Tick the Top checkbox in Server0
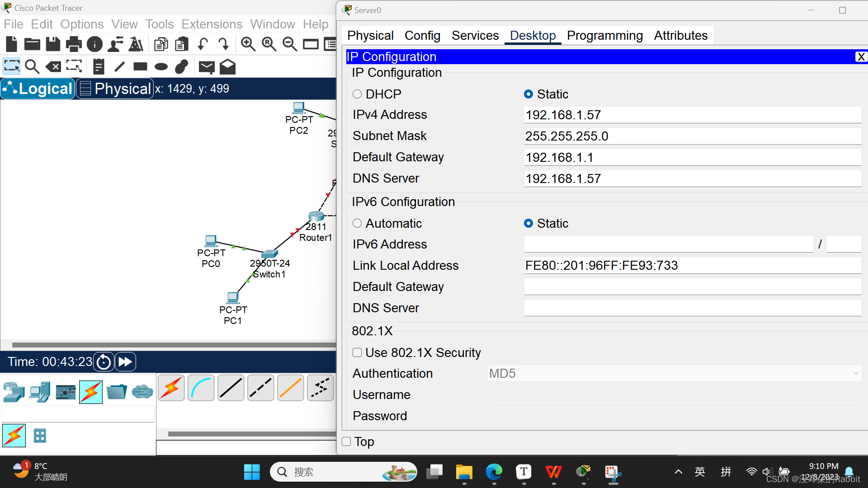The image size is (868, 488). tap(347, 441)
